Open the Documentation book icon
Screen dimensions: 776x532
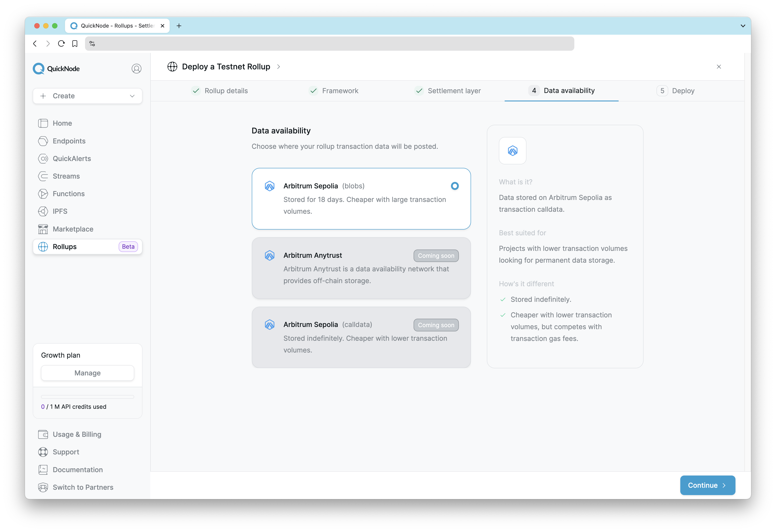pyautogui.click(x=43, y=470)
